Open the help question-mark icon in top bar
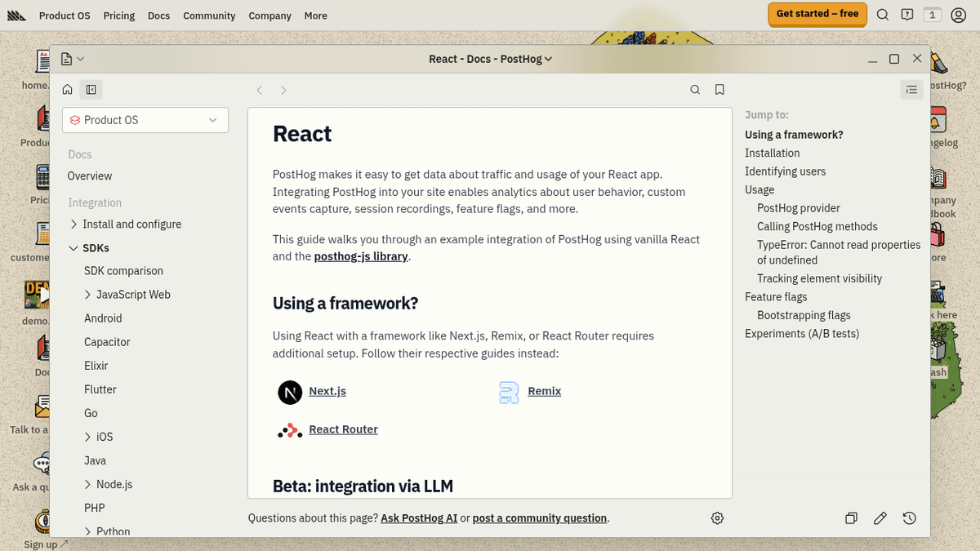The image size is (980, 551). [907, 15]
